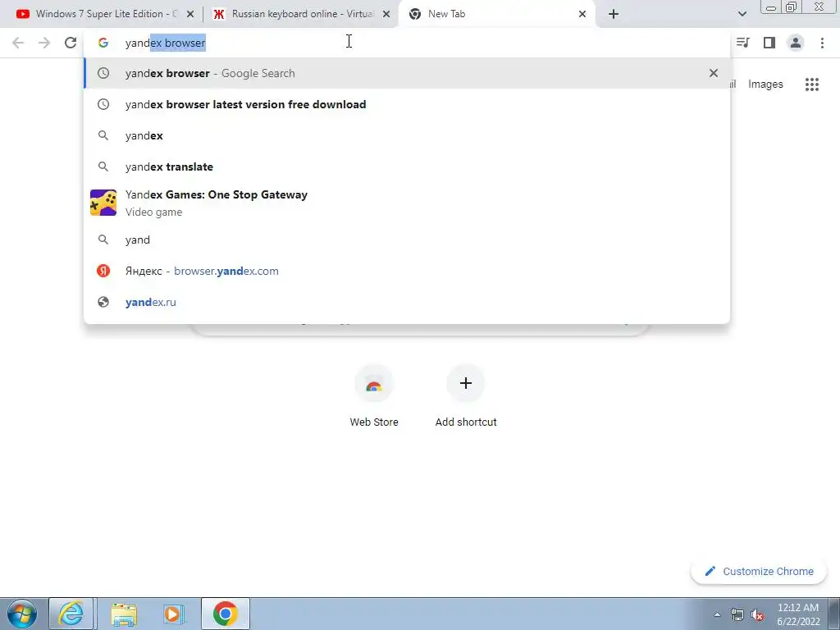Click the globe icon beside yandex.ru
The height and width of the screenshot is (630, 840).
[x=103, y=302]
